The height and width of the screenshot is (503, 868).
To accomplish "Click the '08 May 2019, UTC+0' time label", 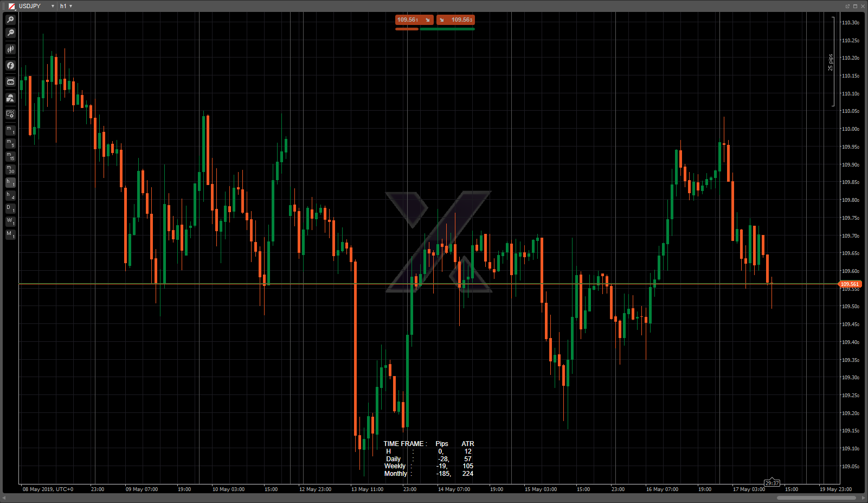I will [x=48, y=489].
